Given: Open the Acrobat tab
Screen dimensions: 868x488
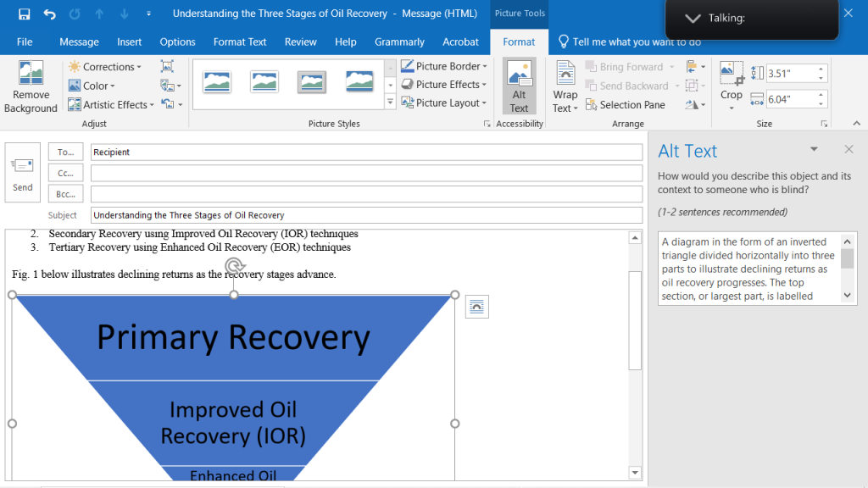Looking at the screenshot, I should tap(460, 42).
